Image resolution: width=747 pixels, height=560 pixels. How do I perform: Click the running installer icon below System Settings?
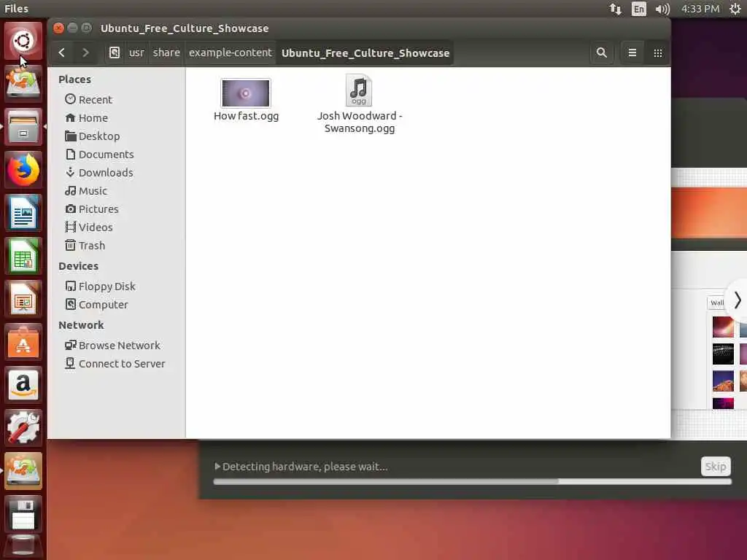point(23,470)
